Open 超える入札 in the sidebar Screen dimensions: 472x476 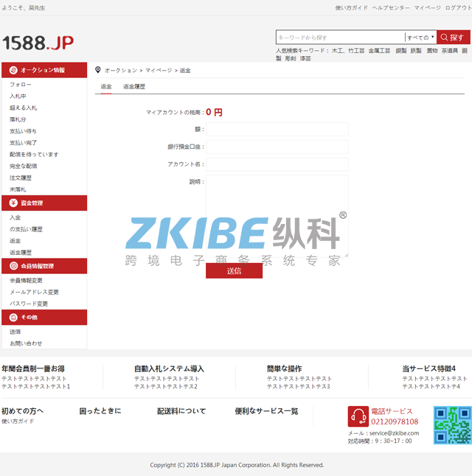[x=24, y=108]
